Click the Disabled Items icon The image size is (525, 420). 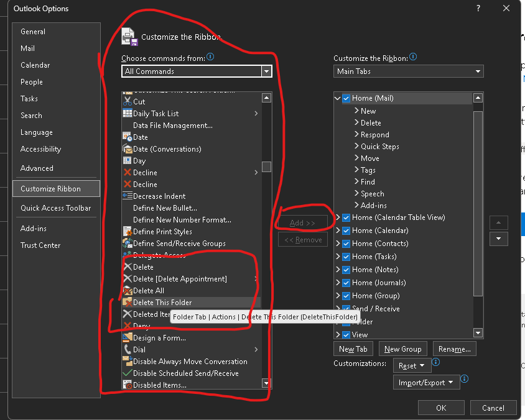click(x=128, y=385)
